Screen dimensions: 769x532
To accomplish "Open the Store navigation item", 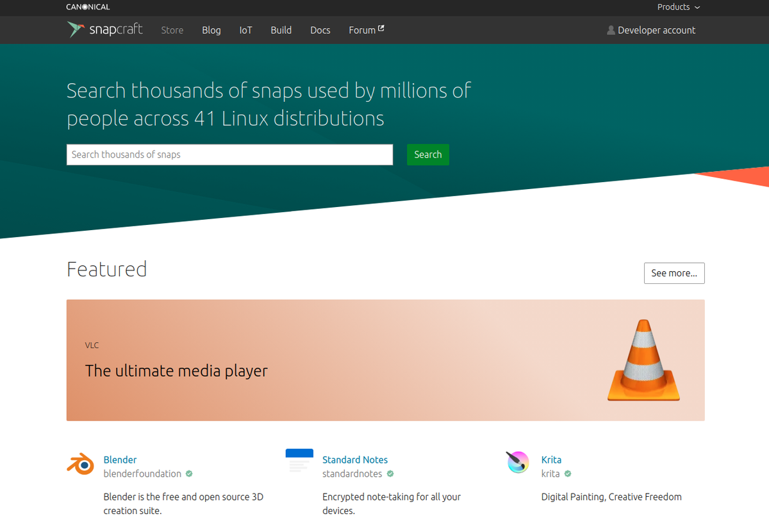I will 172,30.
